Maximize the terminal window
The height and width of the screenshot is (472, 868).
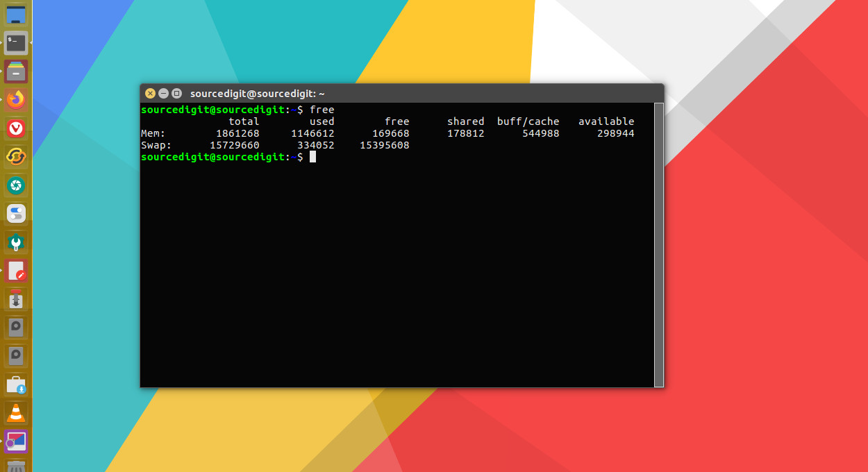tap(178, 92)
